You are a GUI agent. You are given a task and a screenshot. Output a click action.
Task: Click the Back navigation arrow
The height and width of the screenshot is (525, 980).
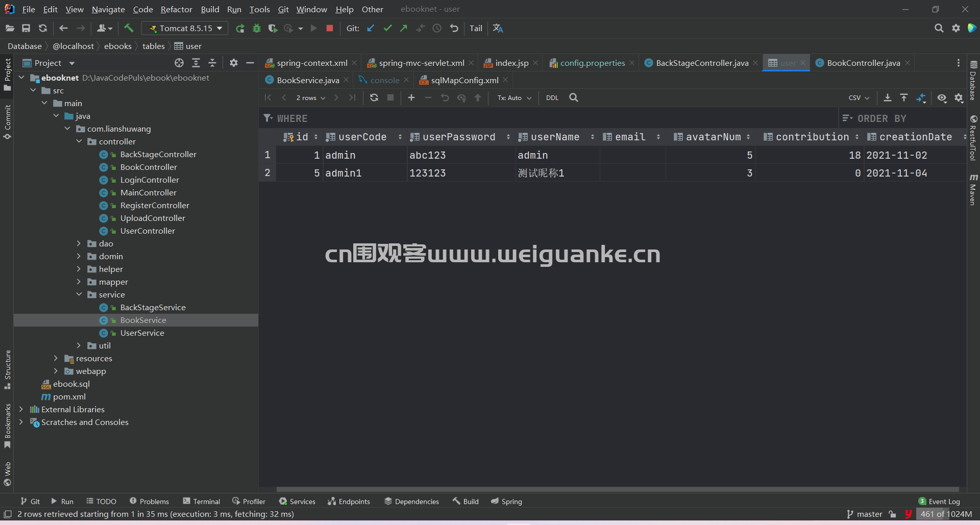pos(63,28)
